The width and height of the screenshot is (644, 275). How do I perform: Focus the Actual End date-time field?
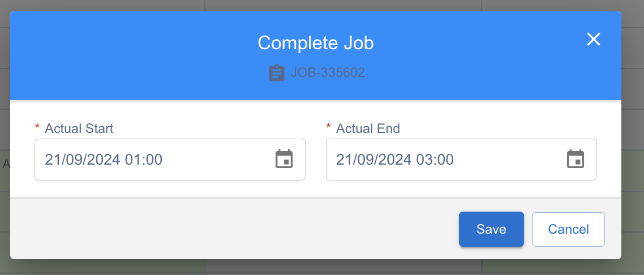[x=461, y=159]
